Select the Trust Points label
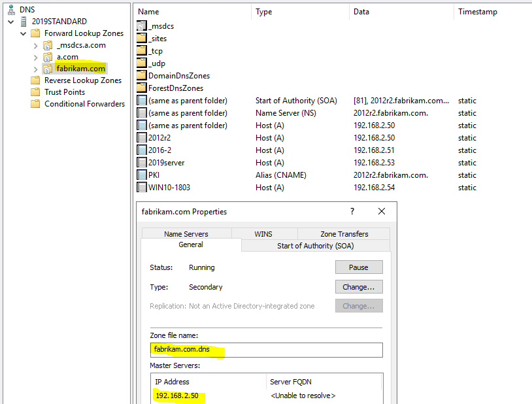This screenshot has height=404, width=532. (x=65, y=92)
